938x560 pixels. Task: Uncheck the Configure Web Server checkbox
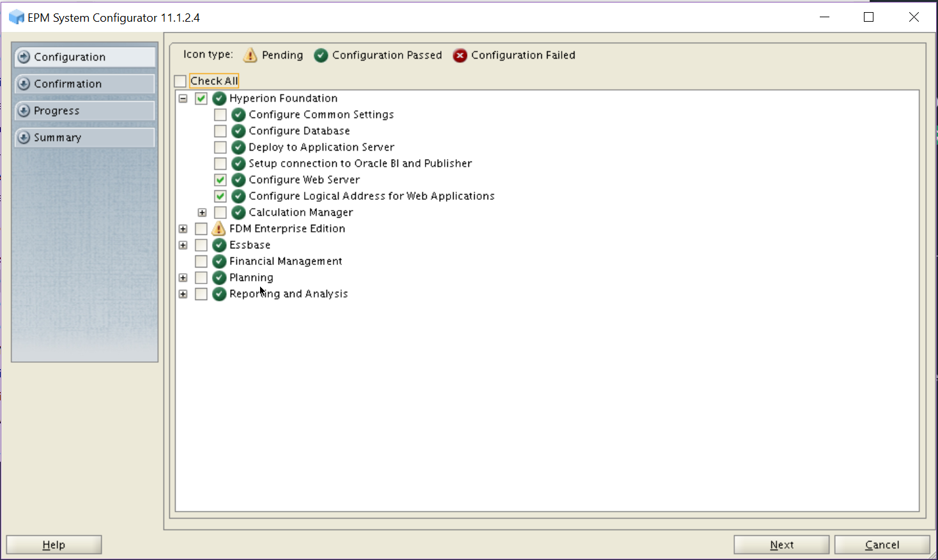(x=220, y=180)
